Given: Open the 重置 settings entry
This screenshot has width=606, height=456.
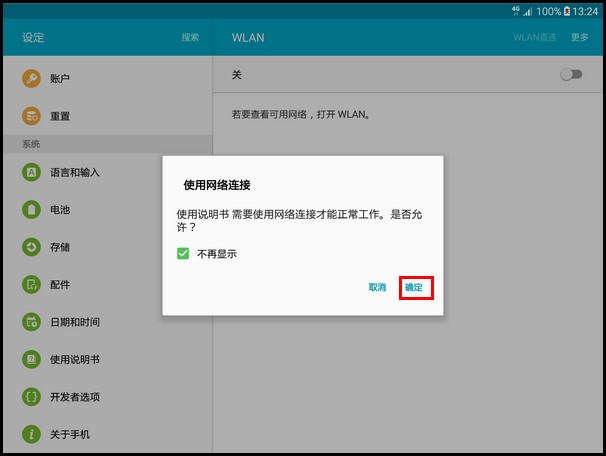Looking at the screenshot, I should (x=107, y=116).
